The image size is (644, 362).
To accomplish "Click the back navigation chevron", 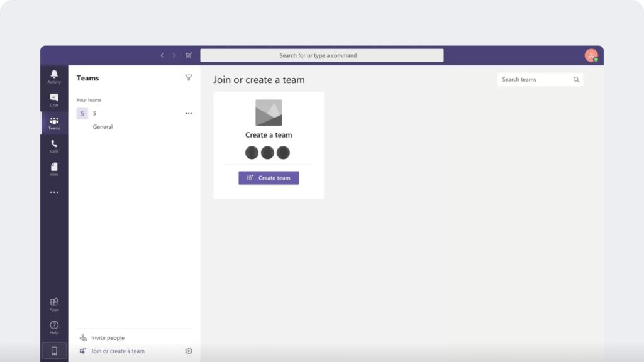I will (162, 55).
